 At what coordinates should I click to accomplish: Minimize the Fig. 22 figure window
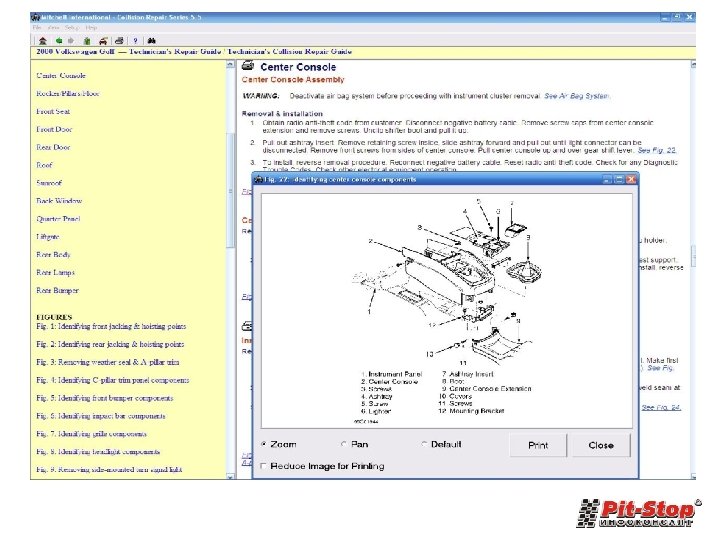(x=607, y=179)
